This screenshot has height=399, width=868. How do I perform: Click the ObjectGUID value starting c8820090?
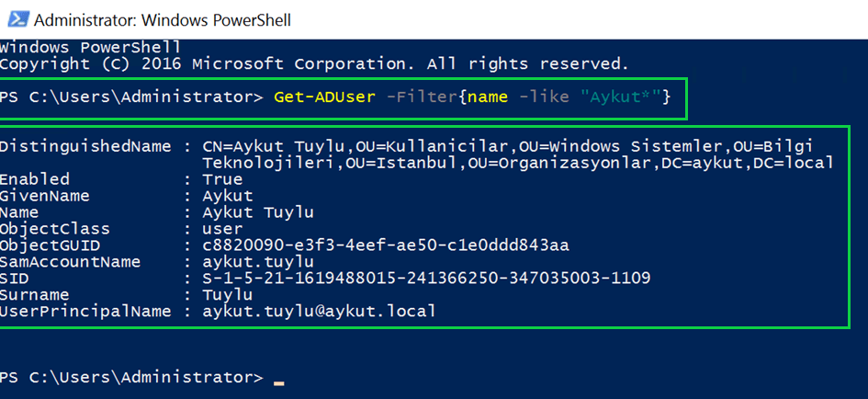pos(386,245)
